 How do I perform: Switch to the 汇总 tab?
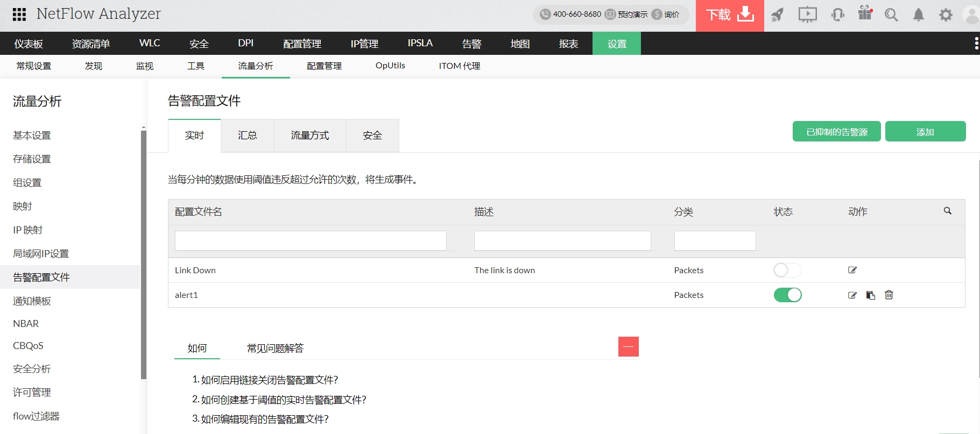coord(248,136)
